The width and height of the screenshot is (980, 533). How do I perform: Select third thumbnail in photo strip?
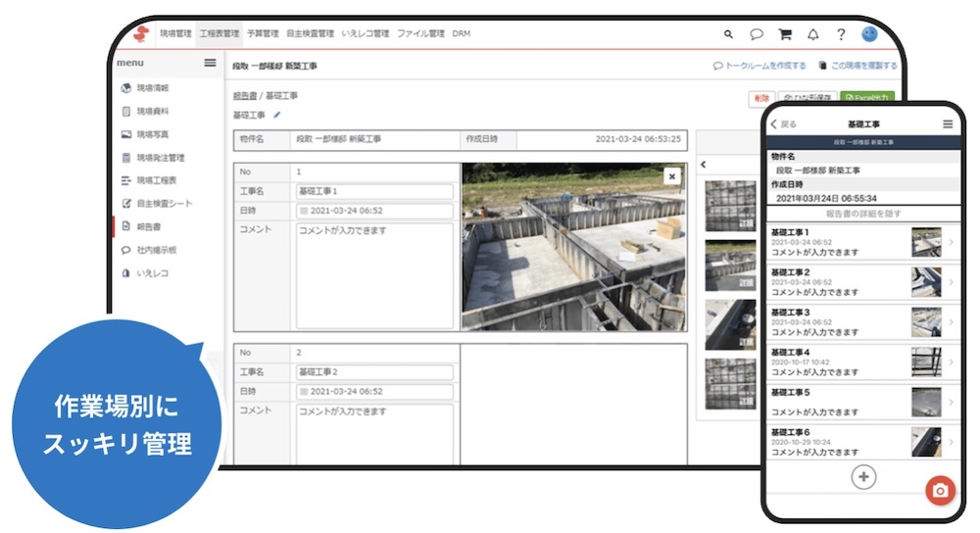731,325
